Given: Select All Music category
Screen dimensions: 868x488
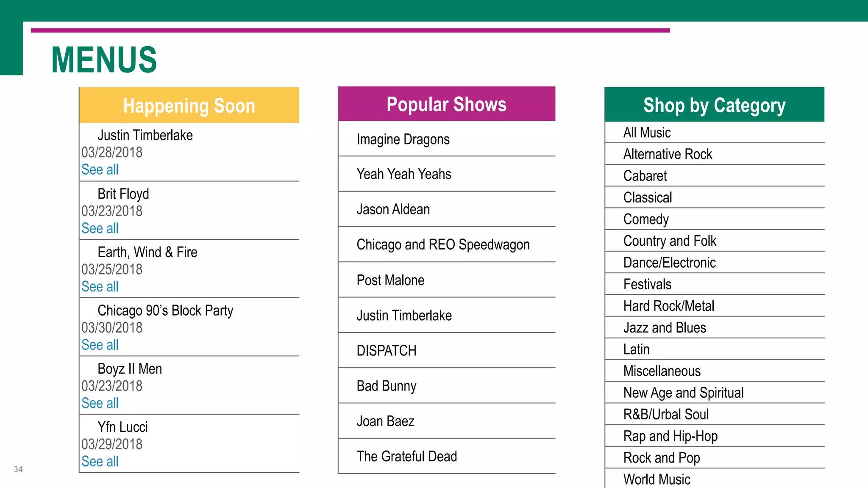Looking at the screenshot, I should coord(715,133).
